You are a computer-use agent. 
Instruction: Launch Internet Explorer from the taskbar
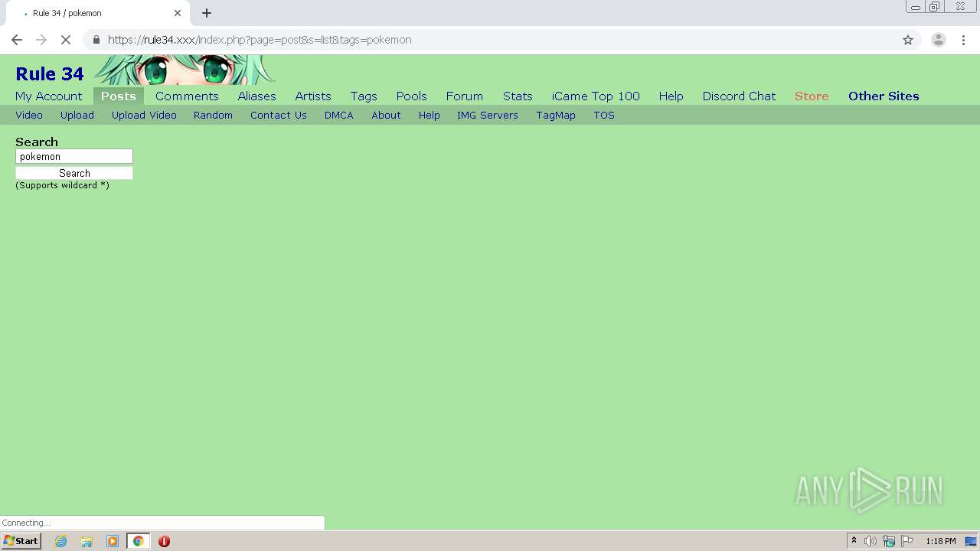[61, 541]
